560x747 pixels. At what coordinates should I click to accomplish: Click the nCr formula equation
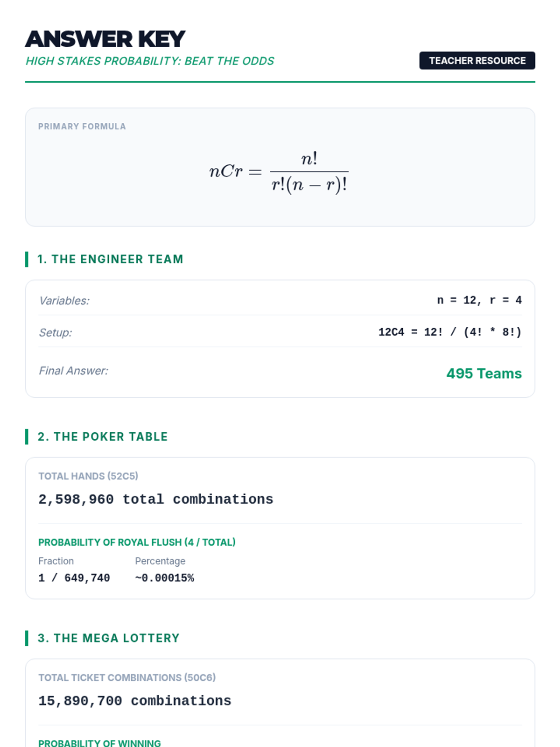coord(279,172)
